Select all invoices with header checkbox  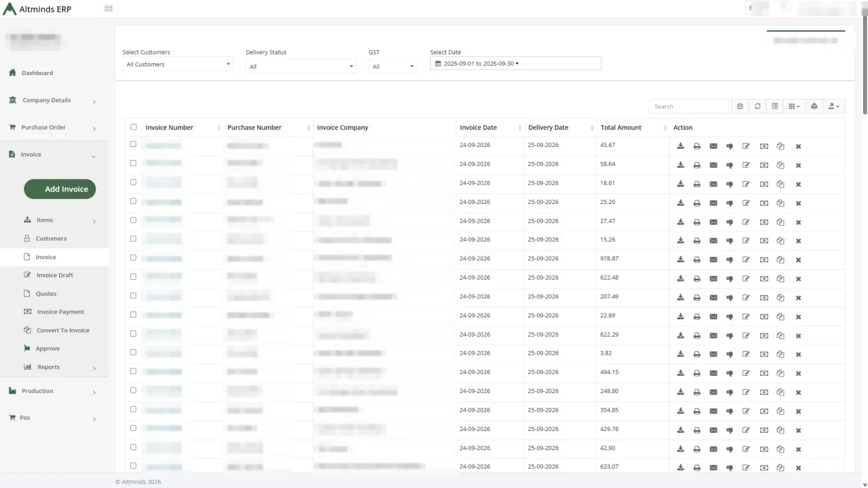(x=133, y=127)
